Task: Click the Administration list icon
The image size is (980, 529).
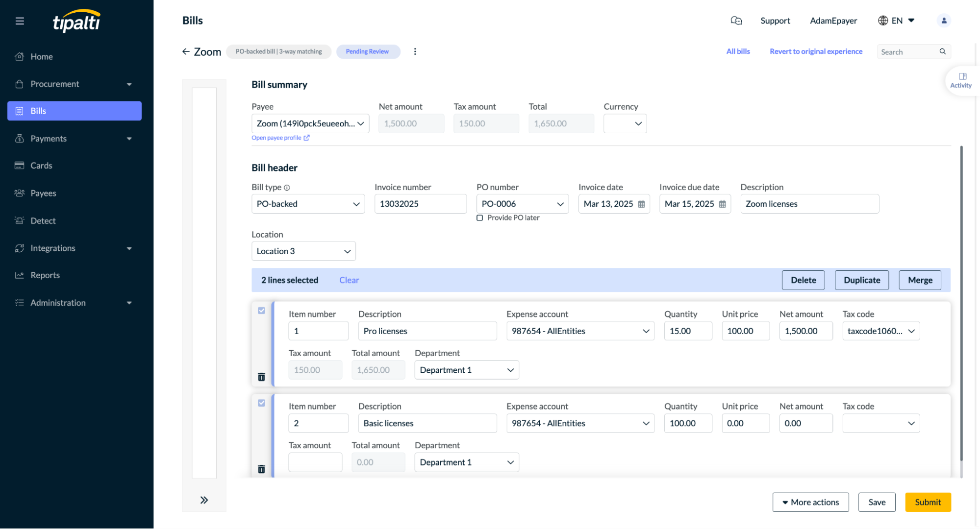Action: tap(20, 303)
